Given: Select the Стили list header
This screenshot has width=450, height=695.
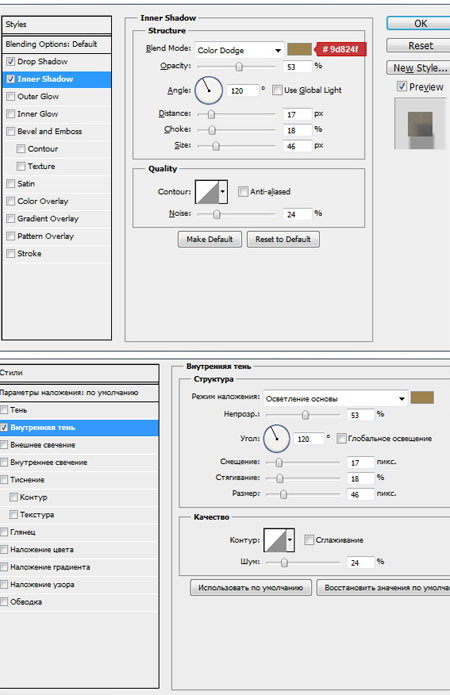Looking at the screenshot, I should 79,373.
